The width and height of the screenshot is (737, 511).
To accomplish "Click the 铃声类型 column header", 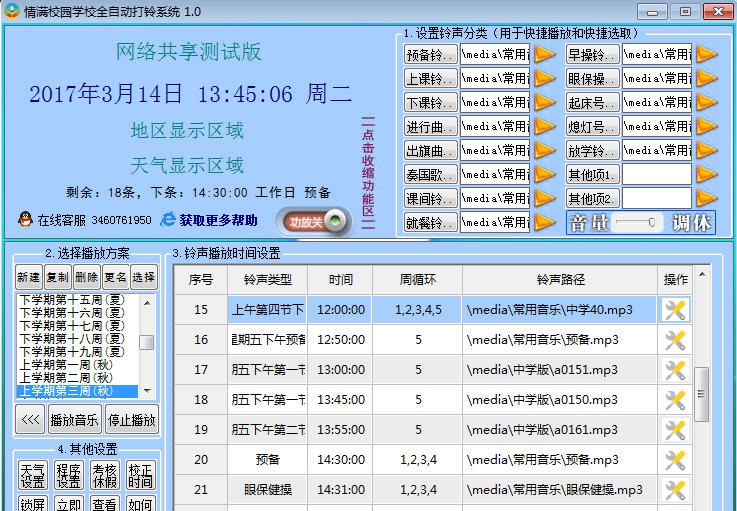I will [x=267, y=280].
